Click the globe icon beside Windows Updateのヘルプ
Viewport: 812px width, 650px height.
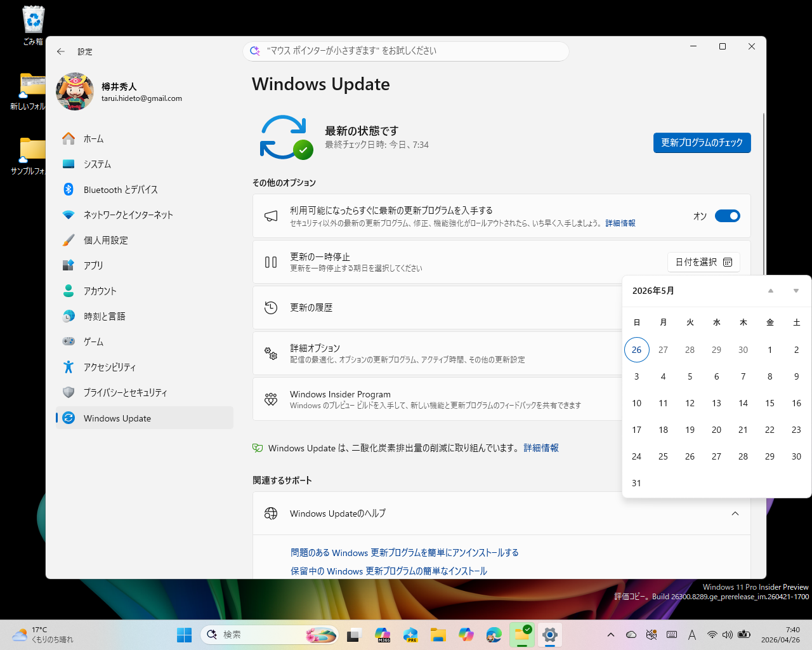[271, 514]
